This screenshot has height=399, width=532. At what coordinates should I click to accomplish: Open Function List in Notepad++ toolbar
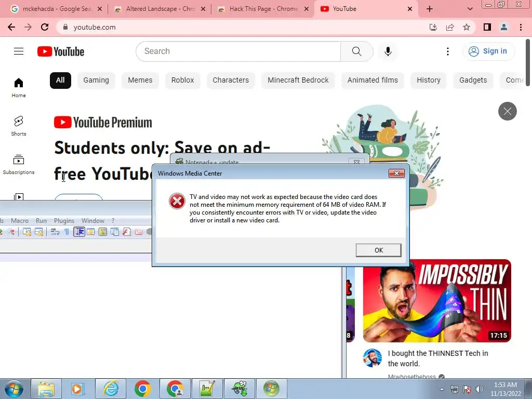pyautogui.click(x=127, y=232)
